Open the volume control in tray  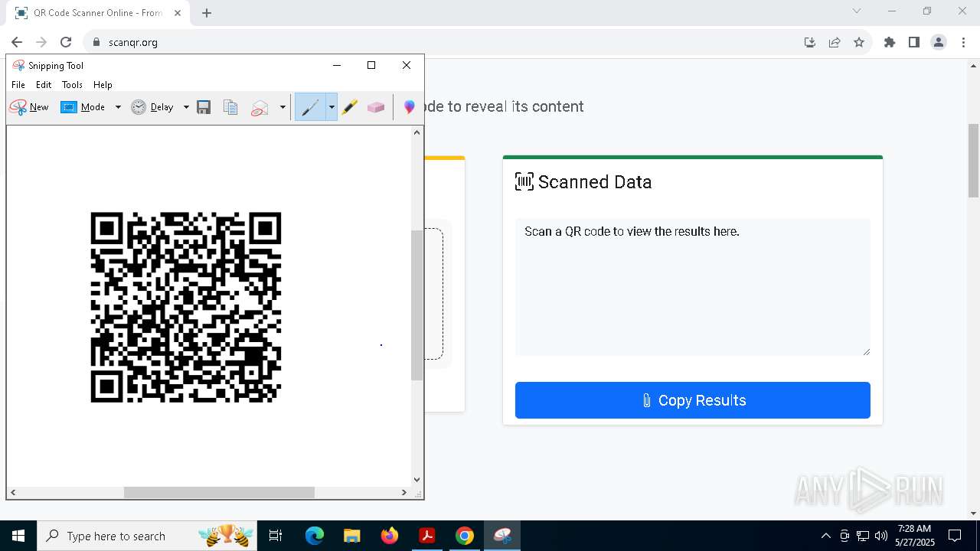[x=880, y=536]
